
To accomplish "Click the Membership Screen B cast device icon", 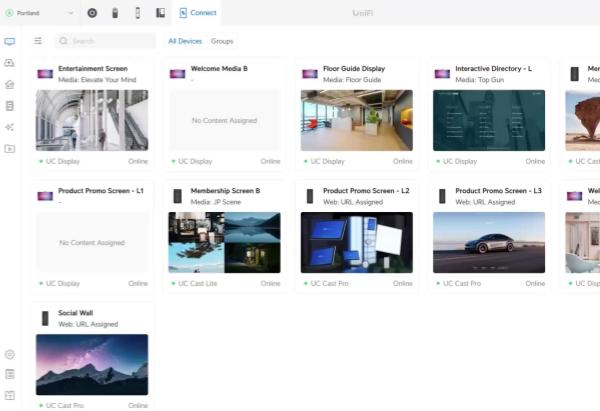I will coord(178,196).
